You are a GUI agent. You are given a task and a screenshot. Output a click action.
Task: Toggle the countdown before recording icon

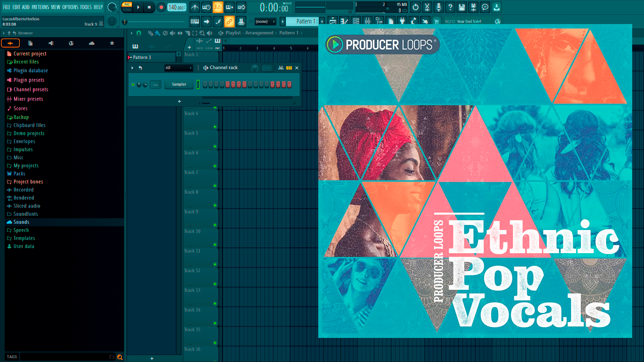click(x=218, y=7)
